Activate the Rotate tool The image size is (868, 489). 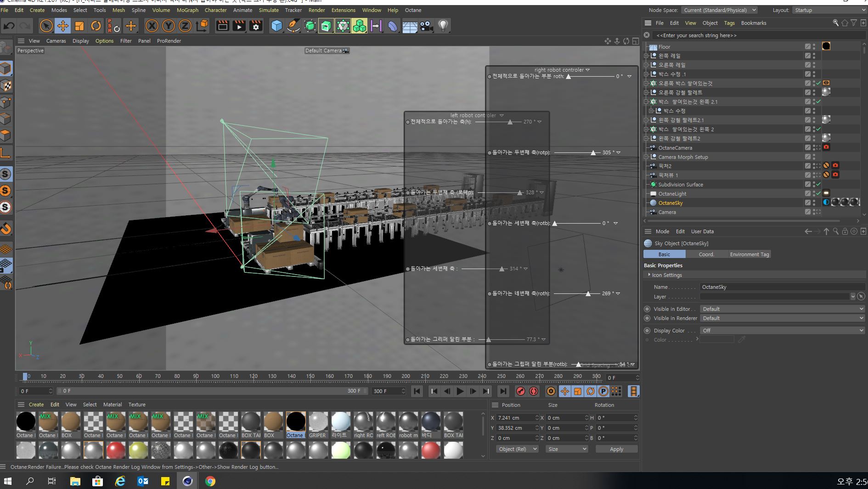point(96,26)
